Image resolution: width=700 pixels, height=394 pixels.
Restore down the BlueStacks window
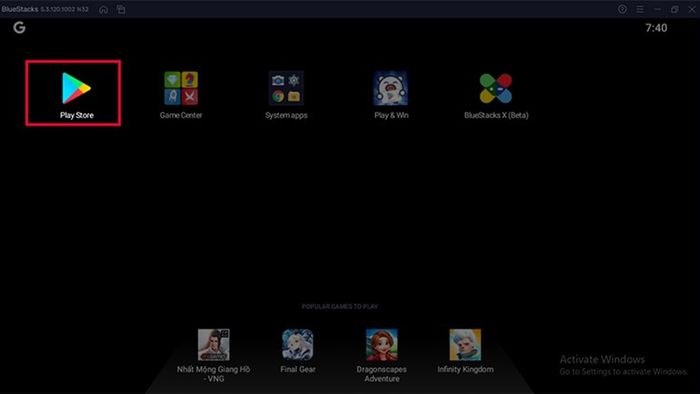pos(675,9)
